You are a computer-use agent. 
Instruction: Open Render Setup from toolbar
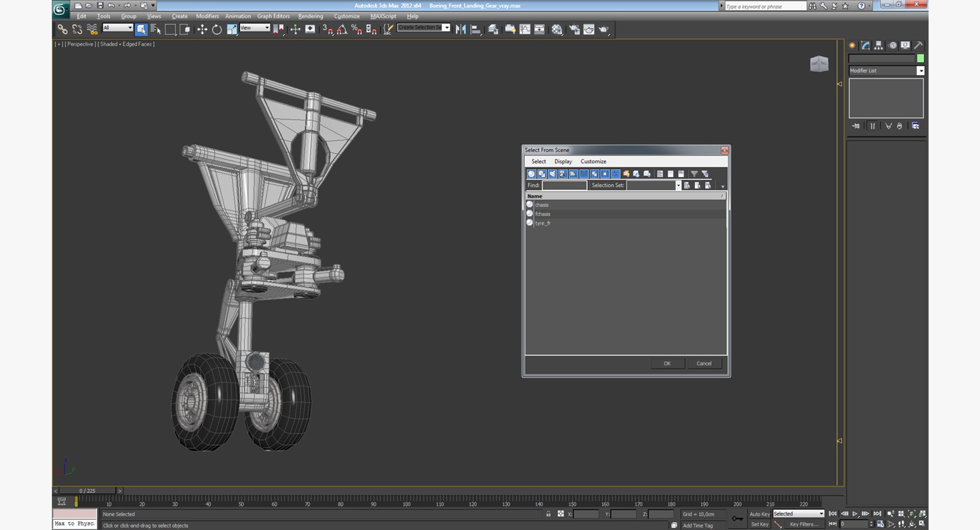point(575,30)
